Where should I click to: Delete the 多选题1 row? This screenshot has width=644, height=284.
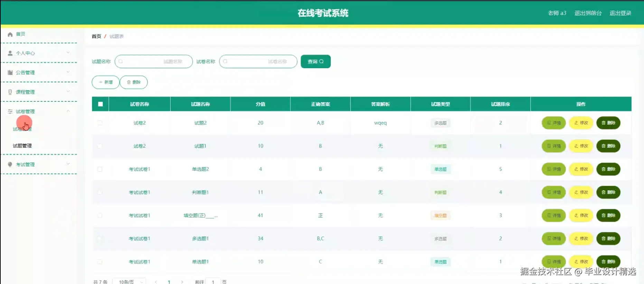tap(608, 238)
